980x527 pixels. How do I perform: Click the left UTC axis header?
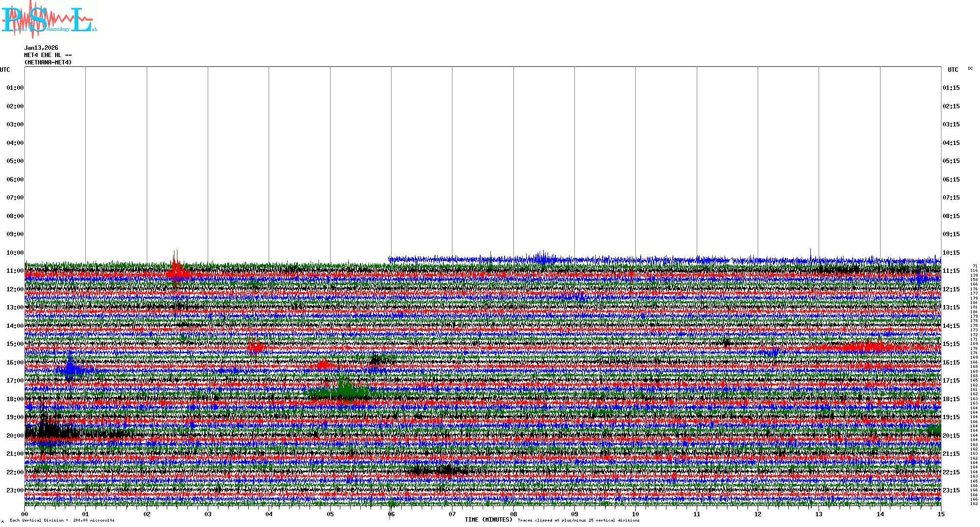(5, 70)
